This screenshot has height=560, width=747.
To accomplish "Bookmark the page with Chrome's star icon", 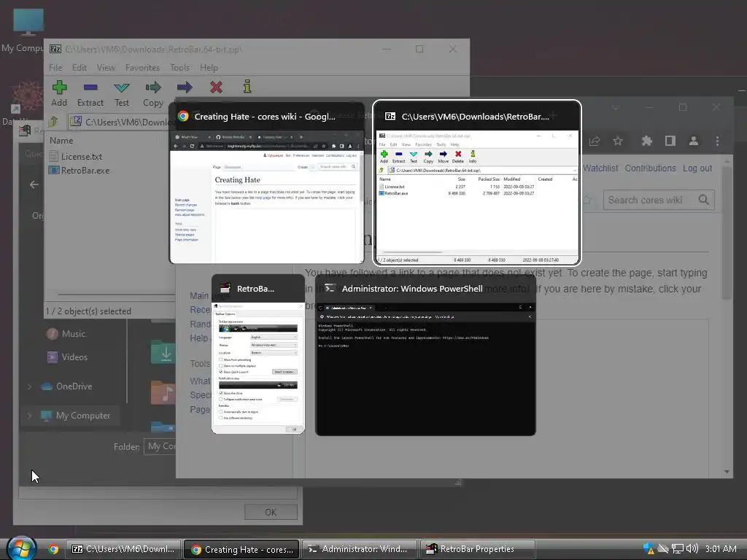I will 617,141.
